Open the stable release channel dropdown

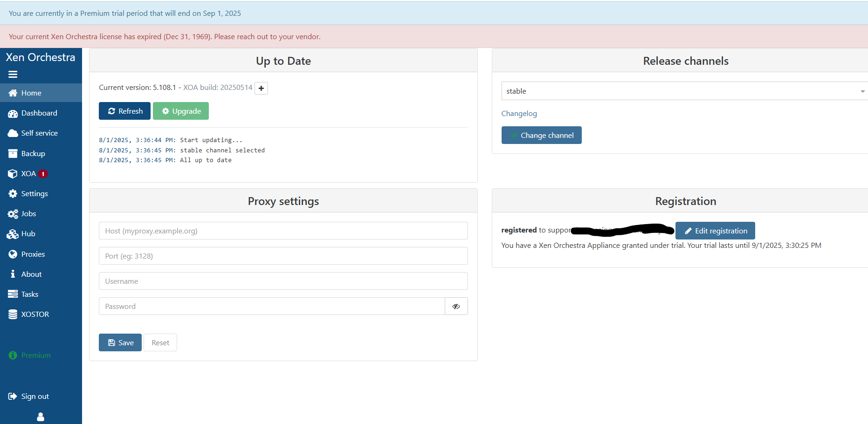[x=684, y=91]
